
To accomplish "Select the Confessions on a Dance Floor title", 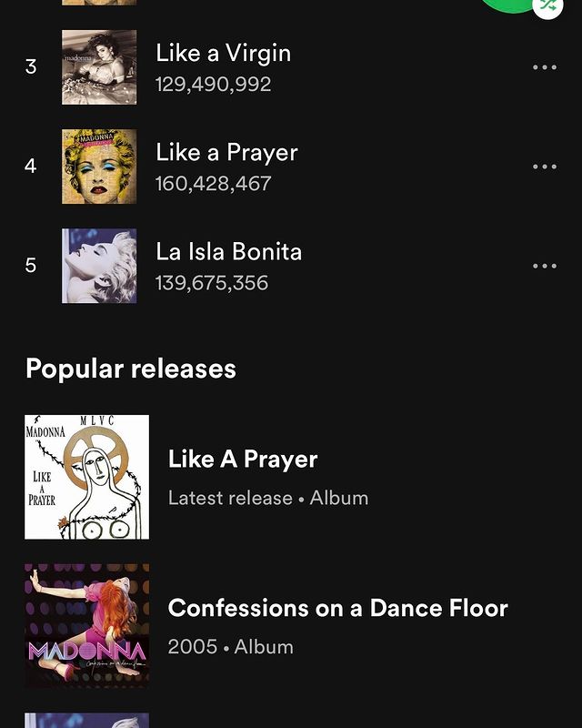I will pos(337,608).
